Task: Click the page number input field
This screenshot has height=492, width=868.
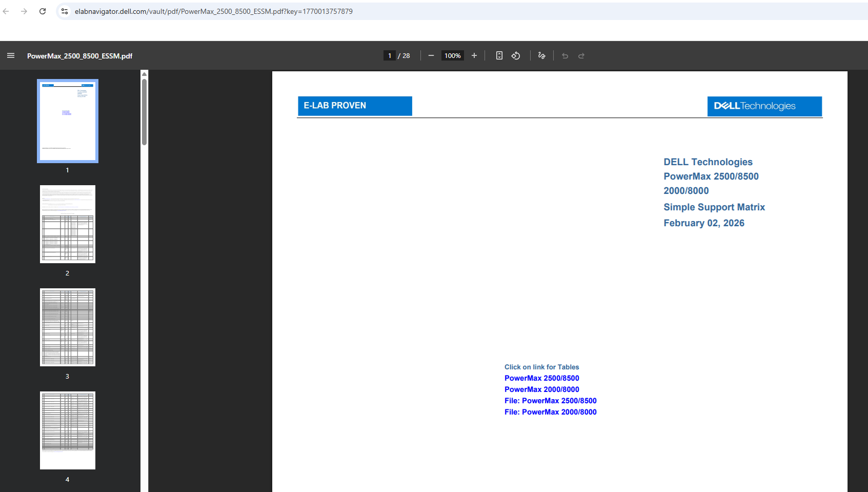Action: [x=390, y=55]
